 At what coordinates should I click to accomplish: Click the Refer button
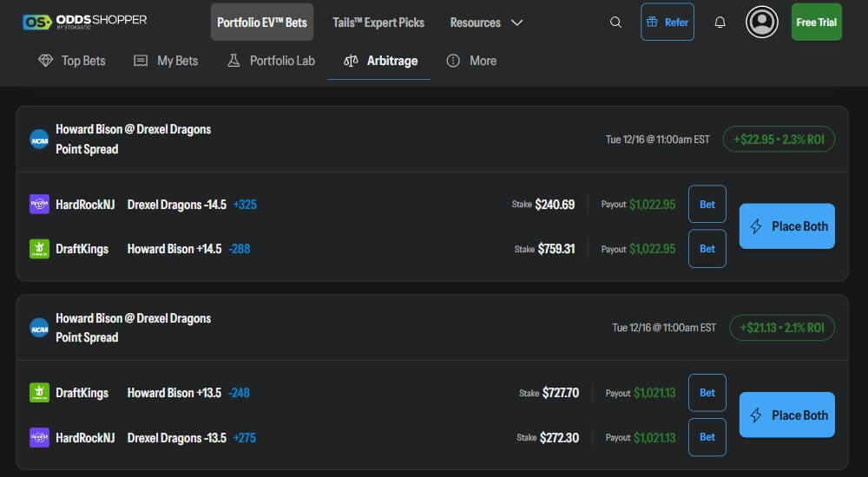coord(667,23)
